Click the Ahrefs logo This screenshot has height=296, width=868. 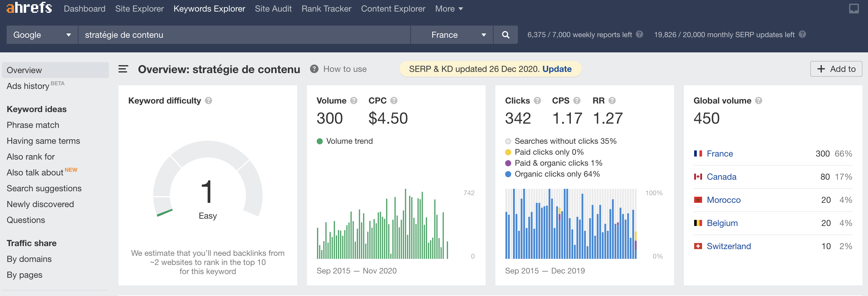coord(29,7)
